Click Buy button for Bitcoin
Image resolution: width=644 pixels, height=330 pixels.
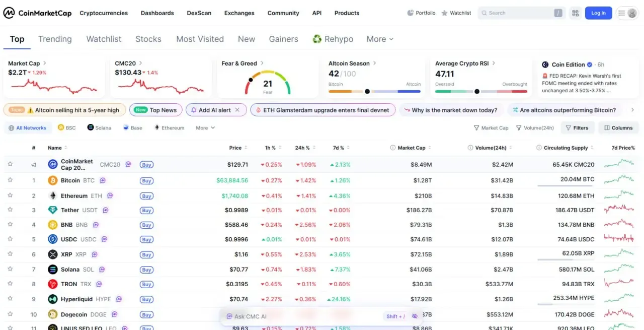pyautogui.click(x=146, y=181)
